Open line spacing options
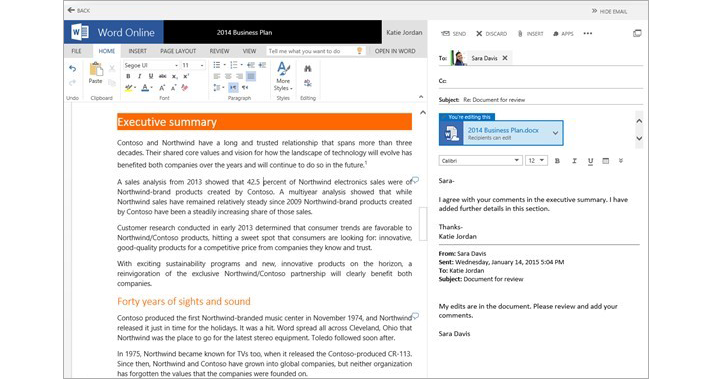This screenshot has height=379, width=713. click(x=218, y=87)
